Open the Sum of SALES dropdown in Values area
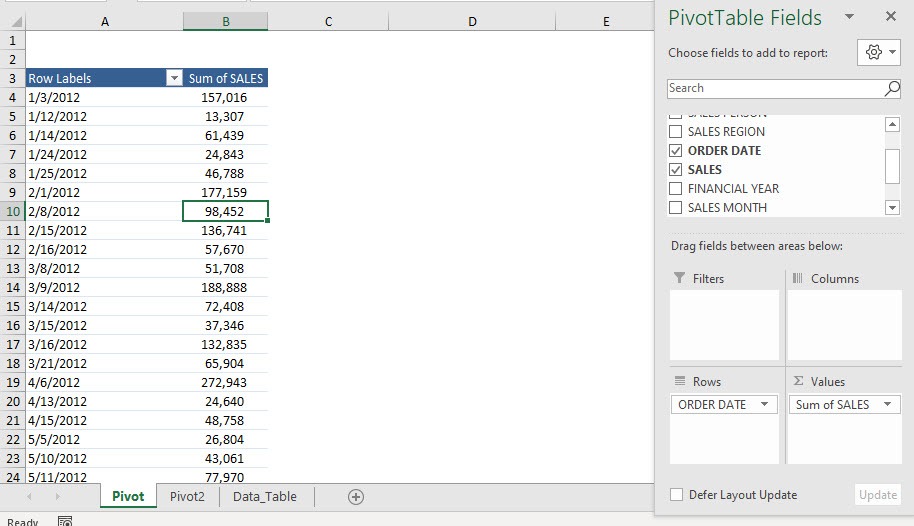The image size is (914, 526). coord(887,404)
